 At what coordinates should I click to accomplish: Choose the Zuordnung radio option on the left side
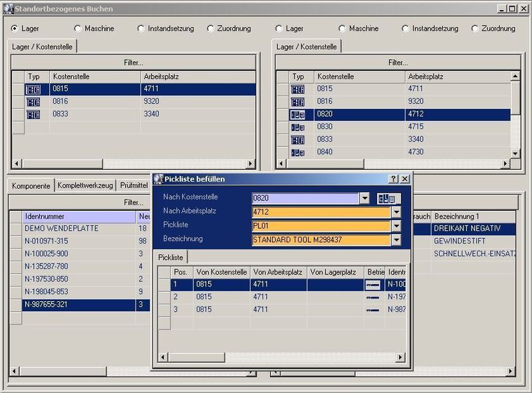(211, 29)
